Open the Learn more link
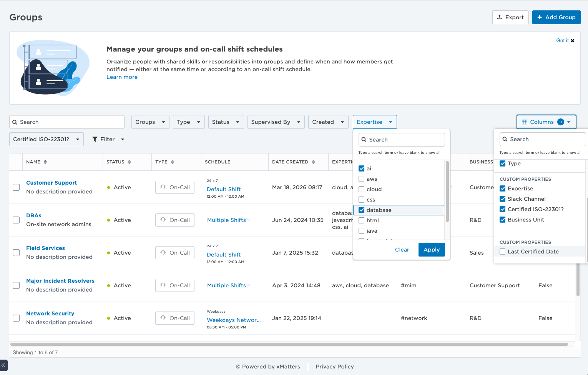 coord(122,77)
